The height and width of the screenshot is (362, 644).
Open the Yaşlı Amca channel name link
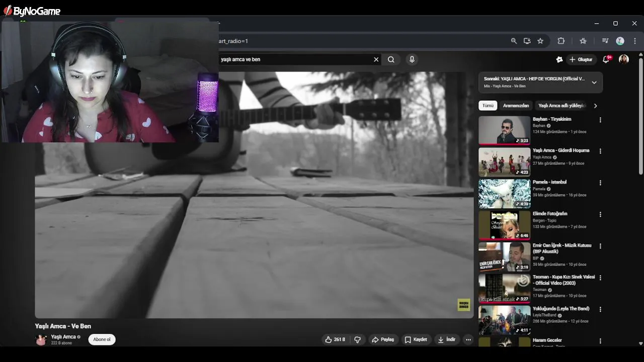[x=63, y=337]
